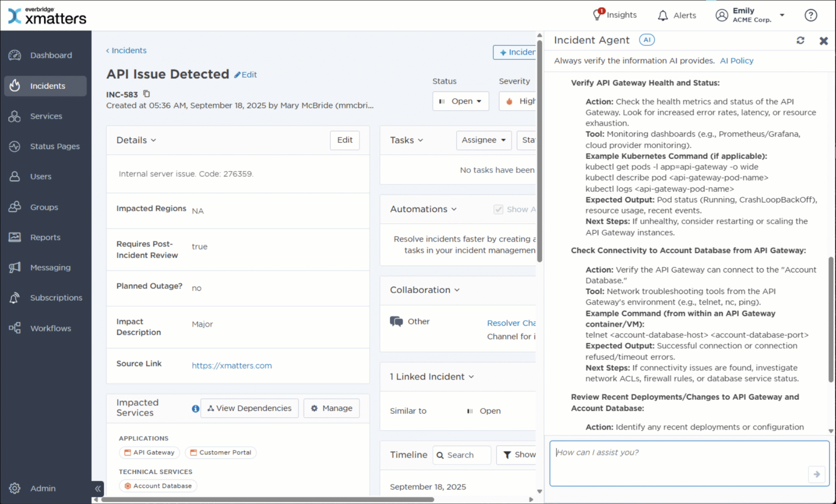Open the Insights lightbulb icon
836x504 pixels.
click(598, 15)
